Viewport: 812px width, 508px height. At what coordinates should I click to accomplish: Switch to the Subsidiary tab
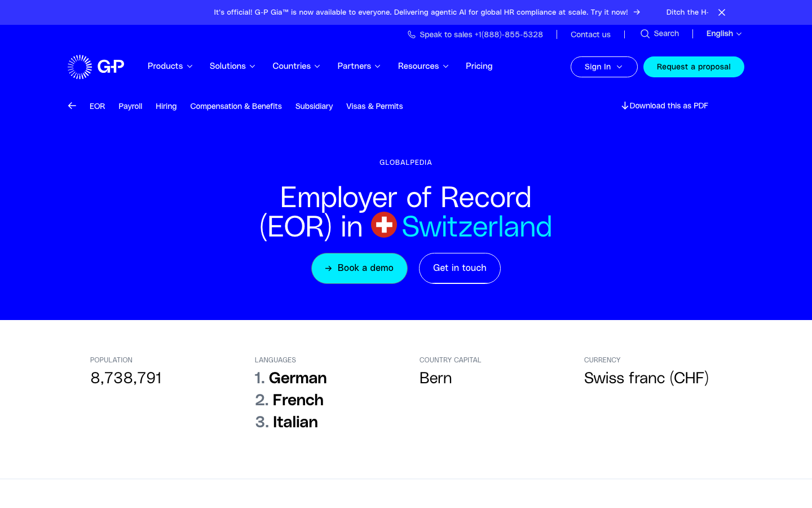point(314,106)
